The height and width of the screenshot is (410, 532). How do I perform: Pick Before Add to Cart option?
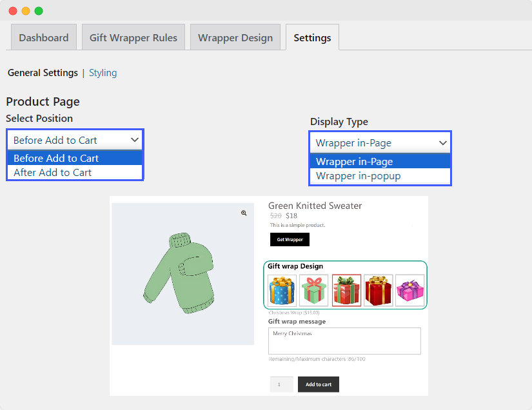(x=56, y=159)
